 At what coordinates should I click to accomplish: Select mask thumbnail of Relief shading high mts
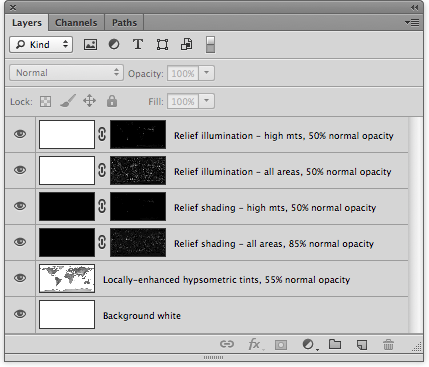point(138,206)
